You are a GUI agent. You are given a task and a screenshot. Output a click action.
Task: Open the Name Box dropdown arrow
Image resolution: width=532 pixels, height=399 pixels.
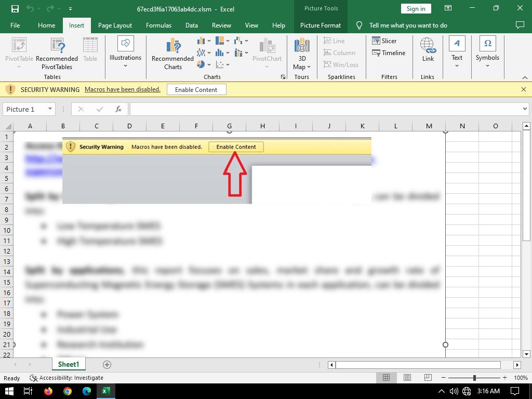pyautogui.click(x=50, y=109)
